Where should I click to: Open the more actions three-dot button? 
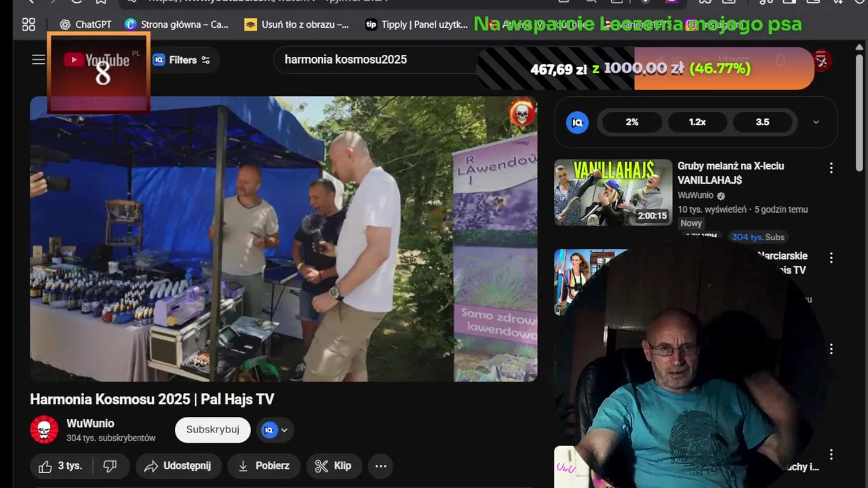click(x=381, y=466)
